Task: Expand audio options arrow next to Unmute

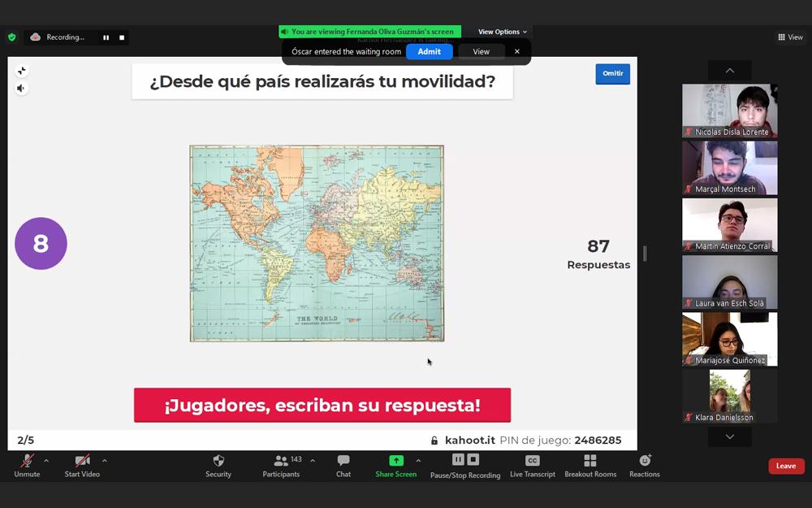Action: click(x=46, y=460)
